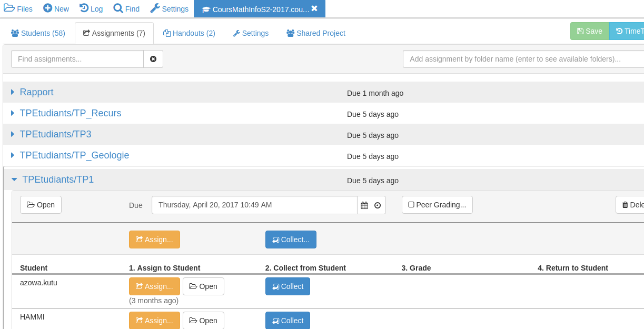Clear assignment search with the x icon

[x=153, y=59]
